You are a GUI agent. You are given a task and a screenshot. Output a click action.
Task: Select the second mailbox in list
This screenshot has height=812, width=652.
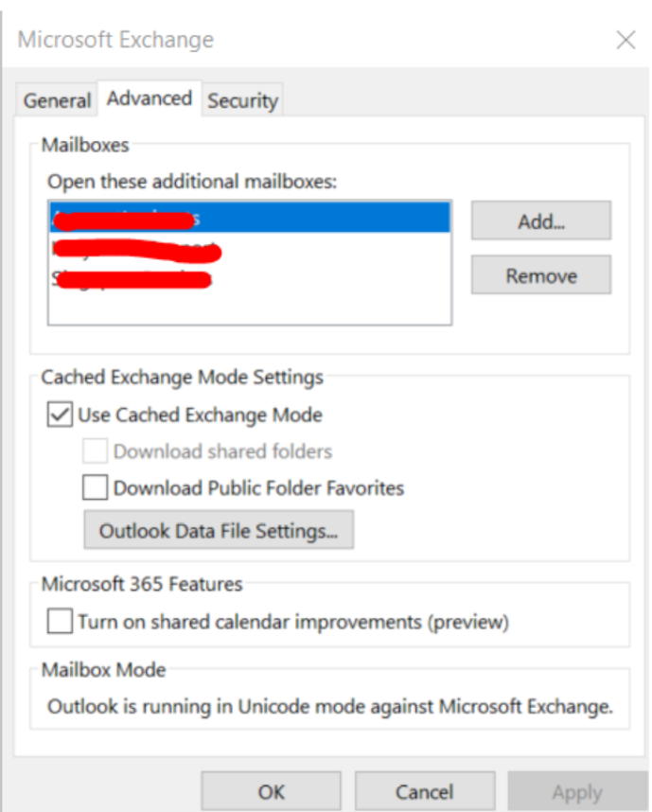[x=249, y=250]
